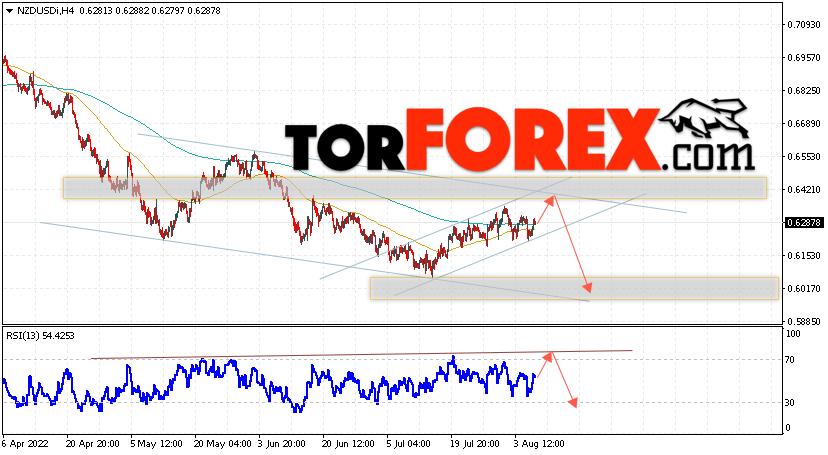Image resolution: width=828 pixels, height=455 pixels.
Task: Select the OHLC values 0.62813 0.62882 text
Action: point(114,11)
